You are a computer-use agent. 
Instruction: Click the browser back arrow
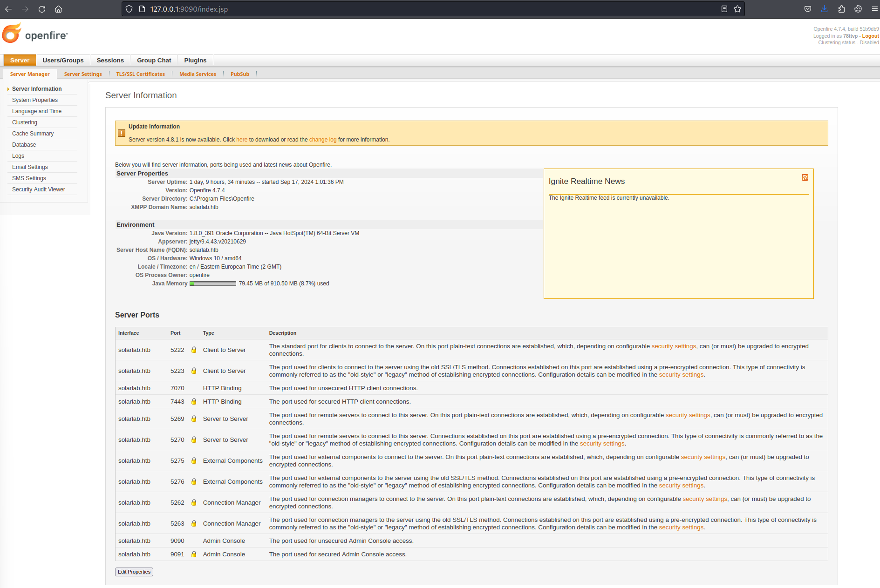pos(8,9)
